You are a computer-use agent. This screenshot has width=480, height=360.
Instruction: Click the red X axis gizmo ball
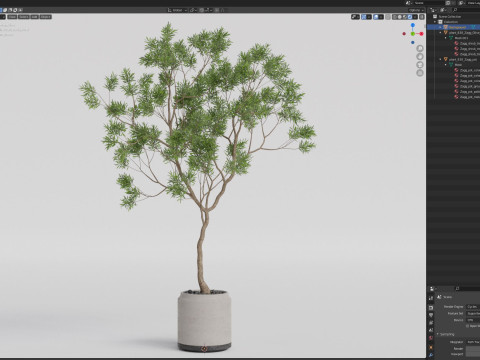[x=421, y=34]
